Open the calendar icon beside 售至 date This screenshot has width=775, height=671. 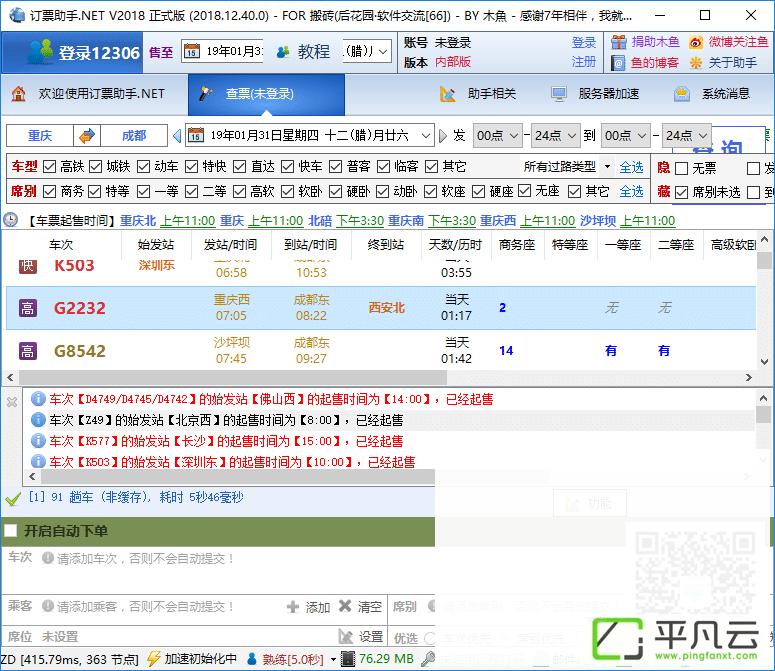coord(192,51)
